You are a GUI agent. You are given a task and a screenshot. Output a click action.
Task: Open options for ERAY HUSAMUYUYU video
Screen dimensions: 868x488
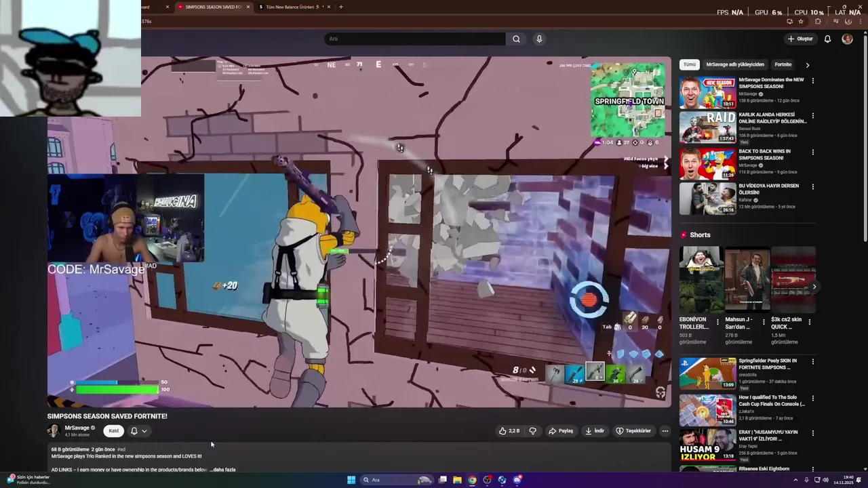click(812, 433)
